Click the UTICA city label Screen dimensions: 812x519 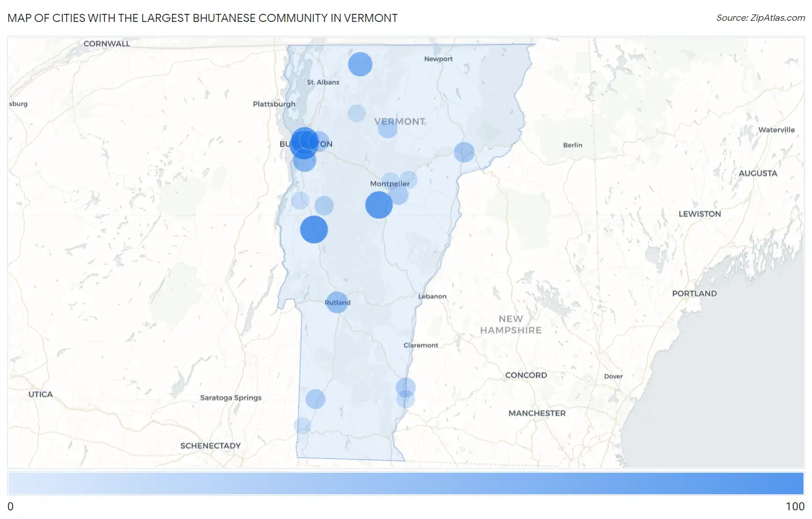tap(40, 394)
